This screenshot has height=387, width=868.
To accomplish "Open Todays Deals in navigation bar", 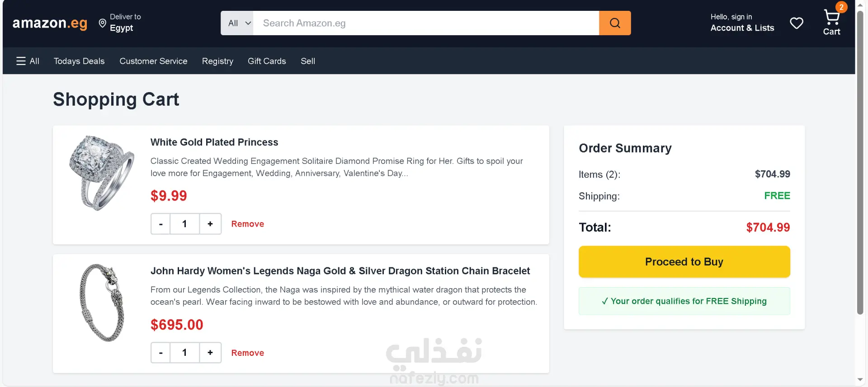I will click(x=79, y=61).
